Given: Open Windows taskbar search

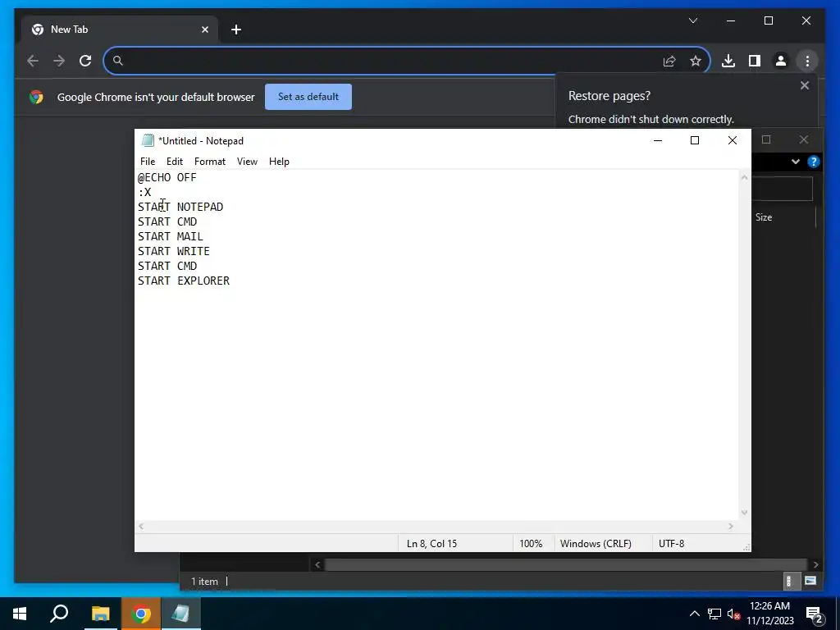Looking at the screenshot, I should (x=59, y=614).
